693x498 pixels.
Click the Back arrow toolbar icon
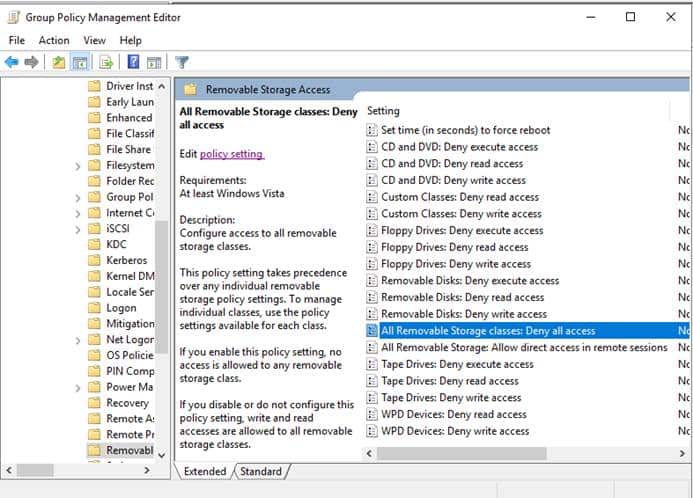[x=11, y=62]
